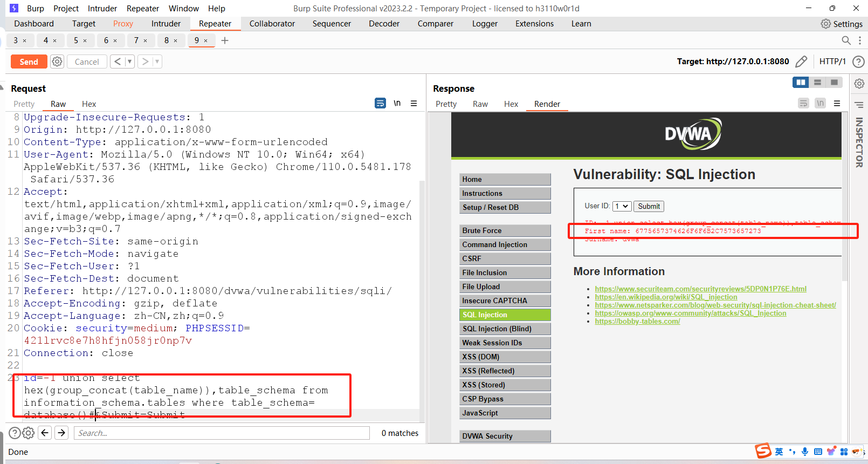The height and width of the screenshot is (464, 868).
Task: Select Repeater tab 7
Action: pos(136,40)
